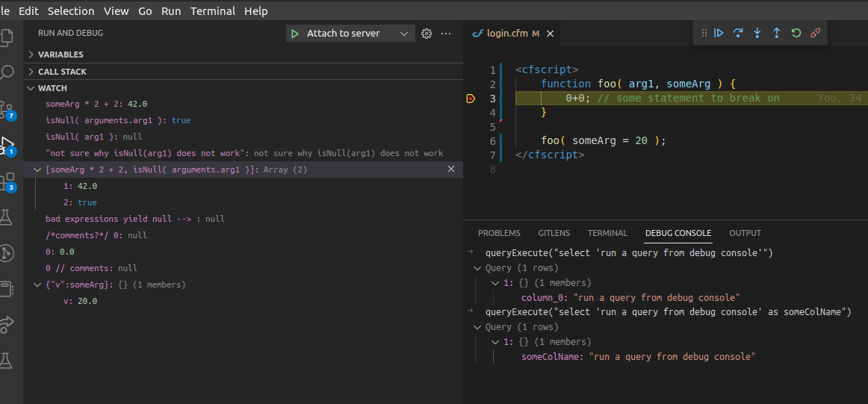Click Step Over in debug toolbar
This screenshot has height=404, width=868.
(738, 33)
